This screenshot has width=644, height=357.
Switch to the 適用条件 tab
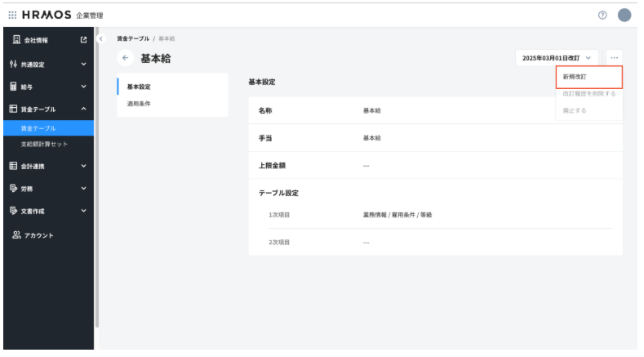pos(139,104)
